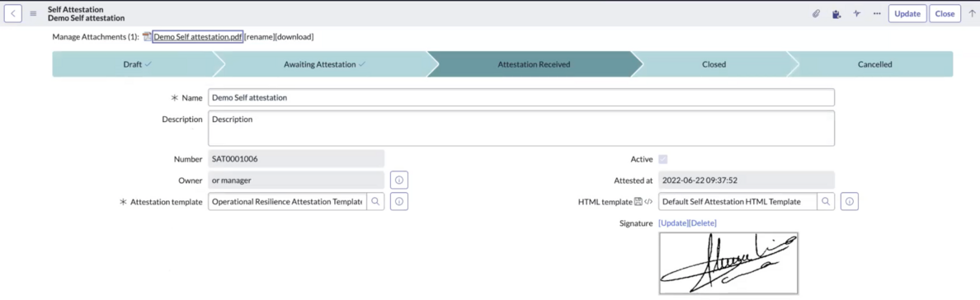Open the more options ellipsis menu
The image size is (980, 300).
tap(877, 13)
